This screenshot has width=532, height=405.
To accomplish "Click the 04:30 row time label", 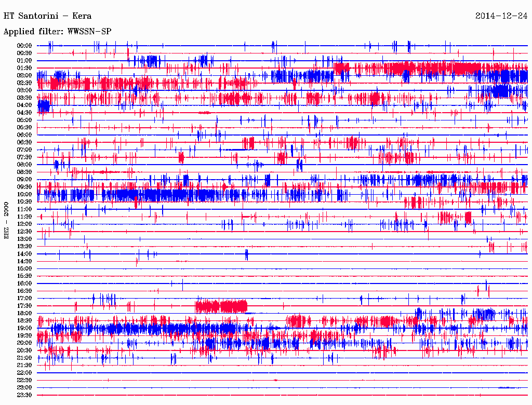I will pos(24,113).
